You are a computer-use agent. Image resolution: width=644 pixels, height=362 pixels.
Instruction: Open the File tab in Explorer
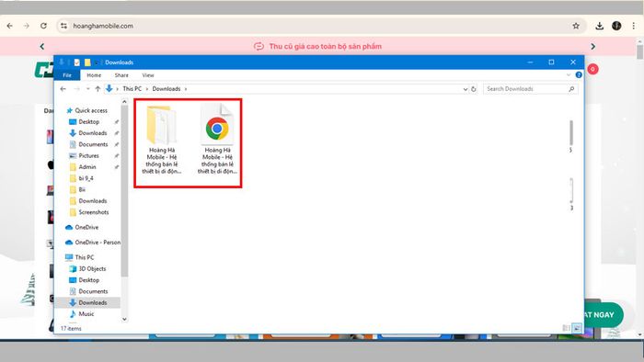click(67, 75)
